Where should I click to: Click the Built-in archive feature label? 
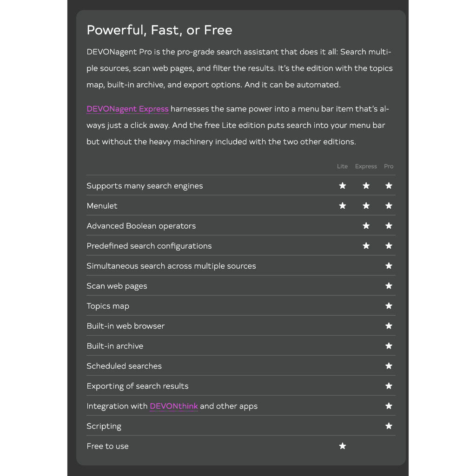115,346
